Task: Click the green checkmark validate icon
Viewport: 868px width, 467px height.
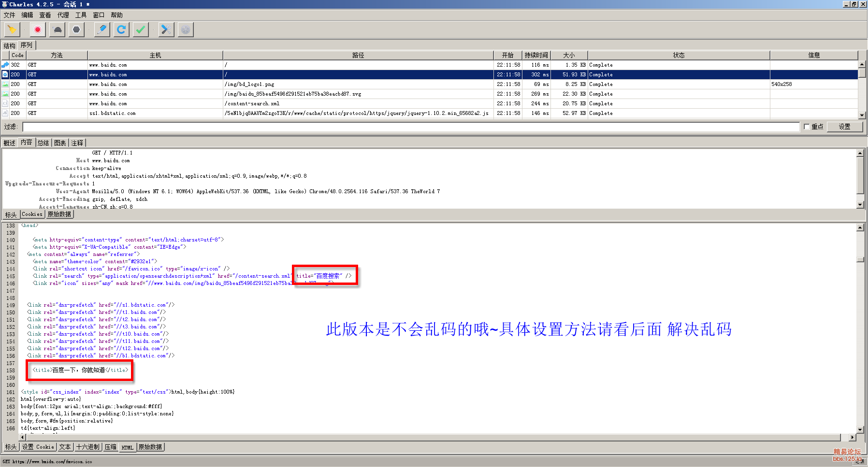Action: point(141,30)
